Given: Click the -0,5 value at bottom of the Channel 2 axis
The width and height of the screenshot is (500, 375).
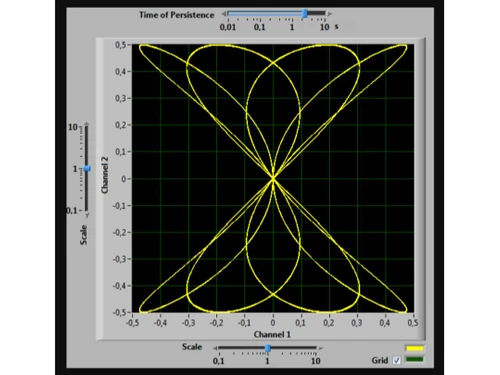Looking at the screenshot, I should 119,312.
